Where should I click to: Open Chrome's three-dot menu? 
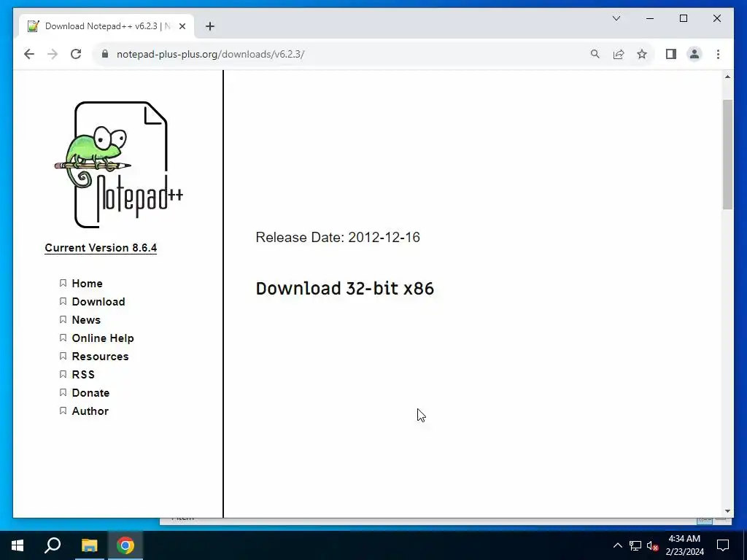[718, 54]
